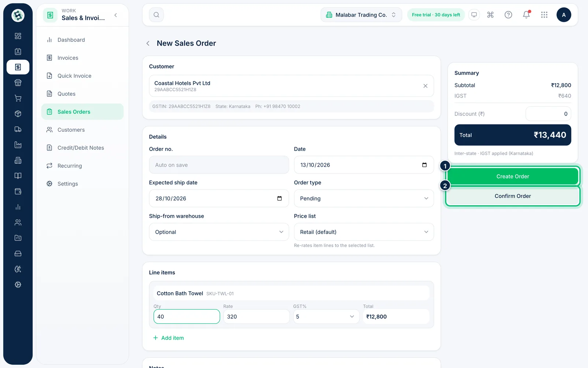Image resolution: width=588 pixels, height=368 pixels.
Task: Open the storefront icon in the left rail
Action: [x=18, y=83]
